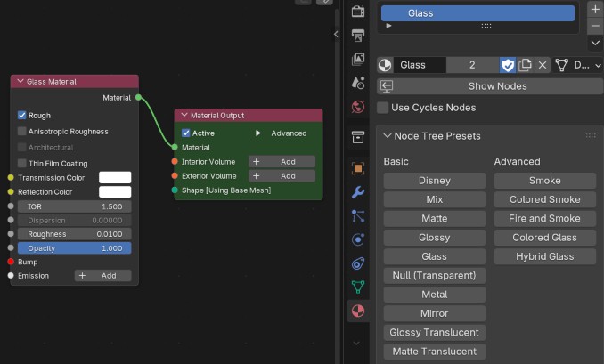Duplicate the Glass material with copy icon
The height and width of the screenshot is (364, 604).
pyautogui.click(x=525, y=65)
